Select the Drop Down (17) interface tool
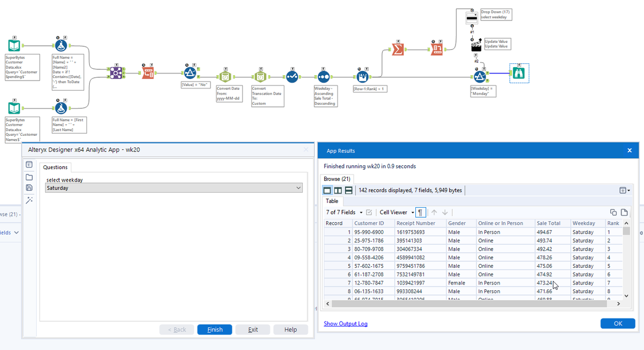The height and width of the screenshot is (350, 644). coord(472,18)
